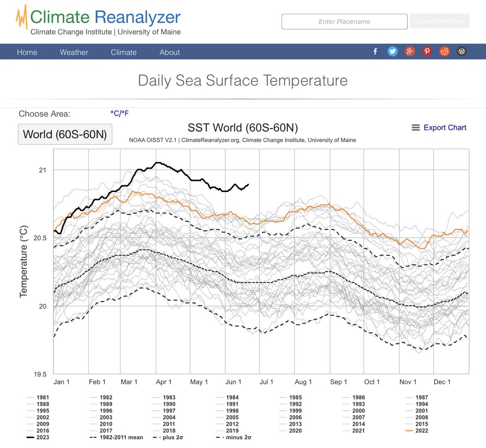Toggle the 2021 series in legend
This screenshot has width=486, height=448.
pyautogui.click(x=354, y=431)
